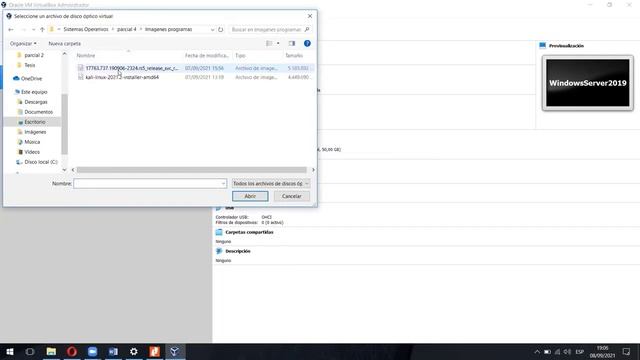Image resolution: width=640 pixels, height=360 pixels.
Task: Select OneDrive in navigation pane
Action: point(31,78)
